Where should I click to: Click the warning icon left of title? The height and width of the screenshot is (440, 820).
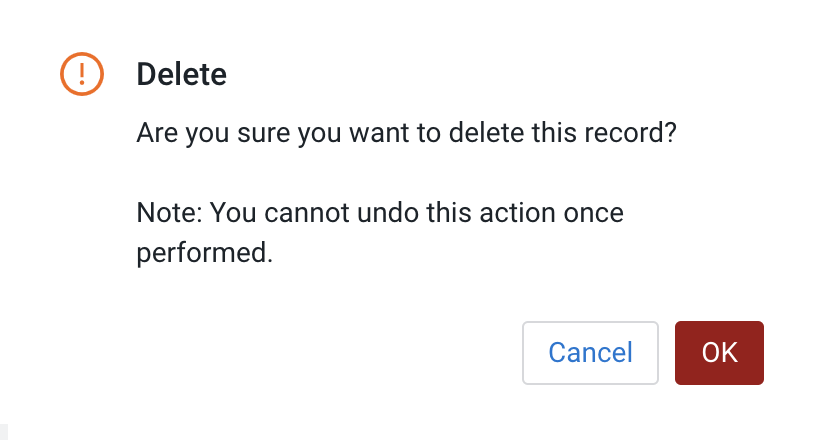pos(82,74)
